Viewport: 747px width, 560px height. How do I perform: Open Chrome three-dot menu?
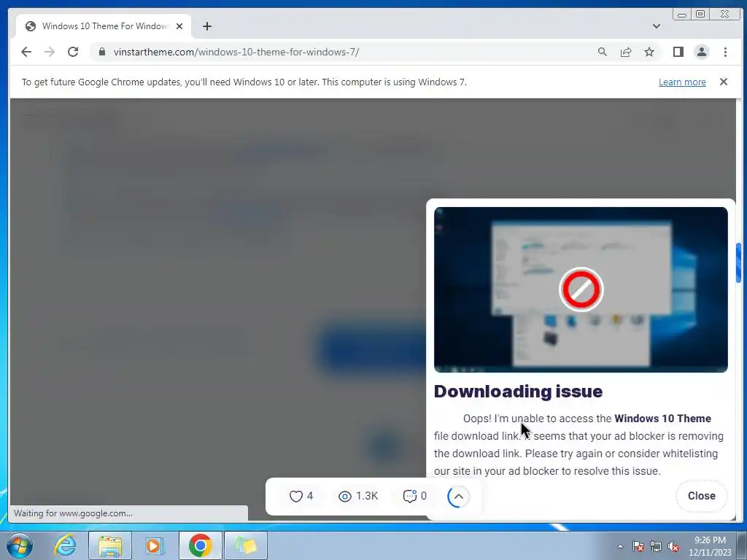[725, 52]
